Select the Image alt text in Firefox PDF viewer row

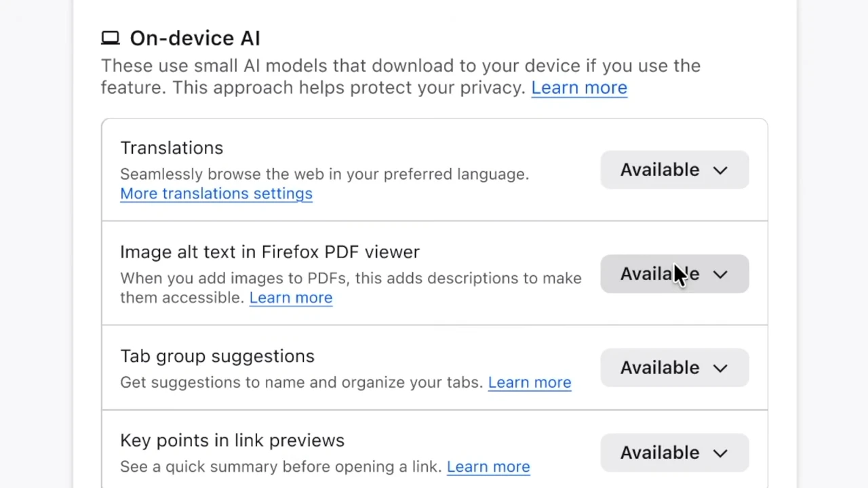coord(269,251)
